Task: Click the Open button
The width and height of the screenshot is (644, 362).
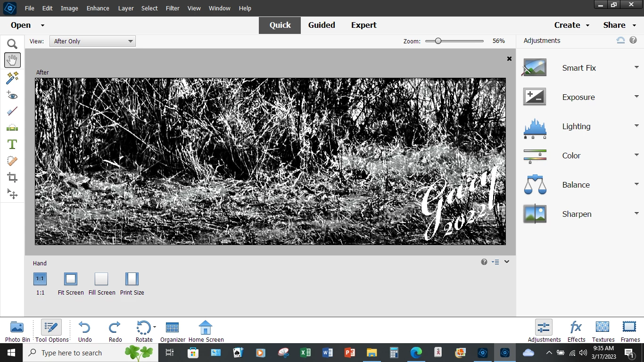Action: tap(21, 25)
